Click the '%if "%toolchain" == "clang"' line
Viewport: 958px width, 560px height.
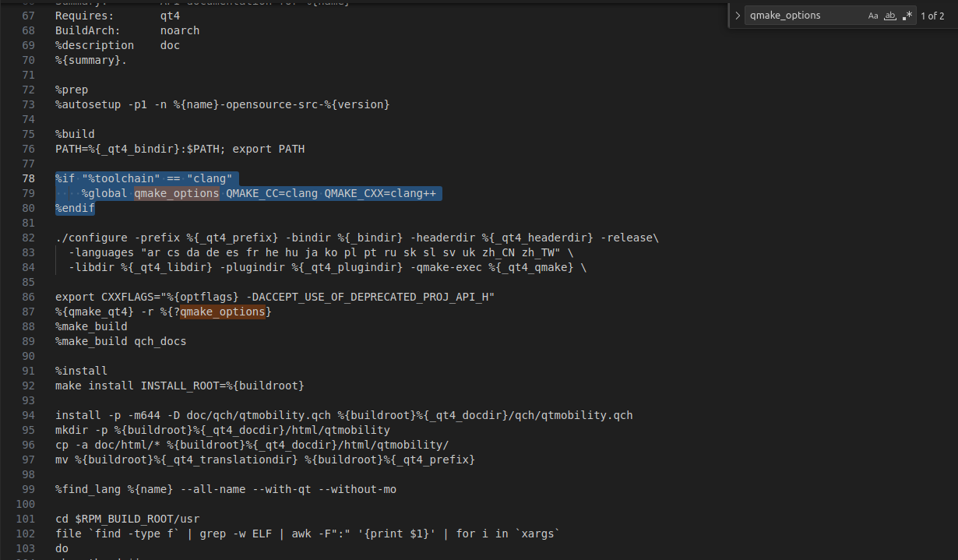pos(144,178)
